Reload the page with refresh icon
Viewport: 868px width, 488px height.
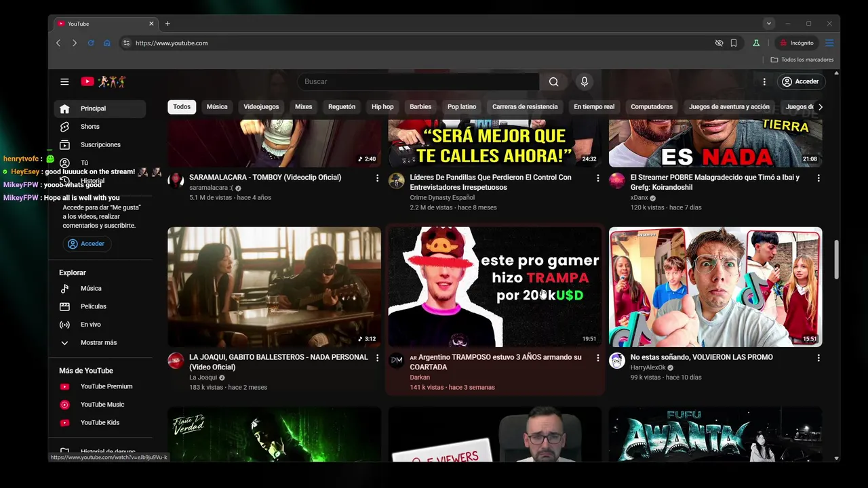point(91,43)
